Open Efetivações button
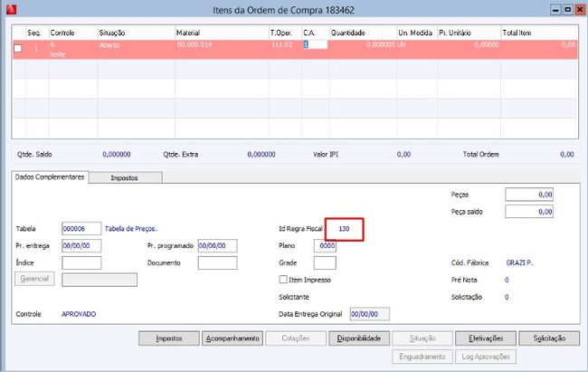Screen dimensions: 588x372 pyautogui.click(x=486, y=339)
